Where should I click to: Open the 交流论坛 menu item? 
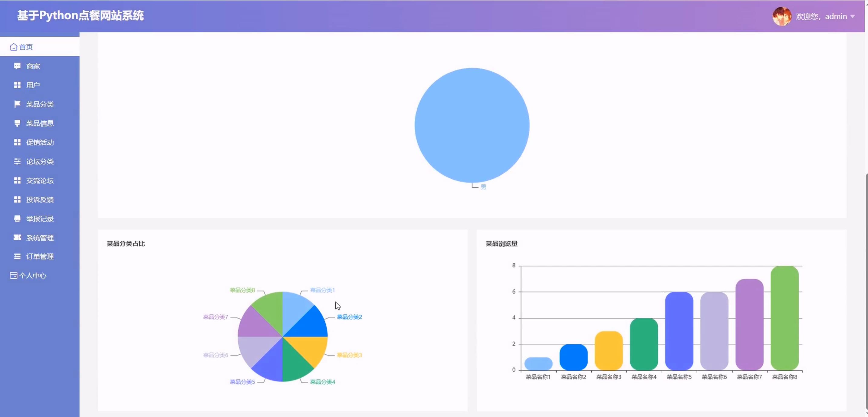[x=40, y=181]
